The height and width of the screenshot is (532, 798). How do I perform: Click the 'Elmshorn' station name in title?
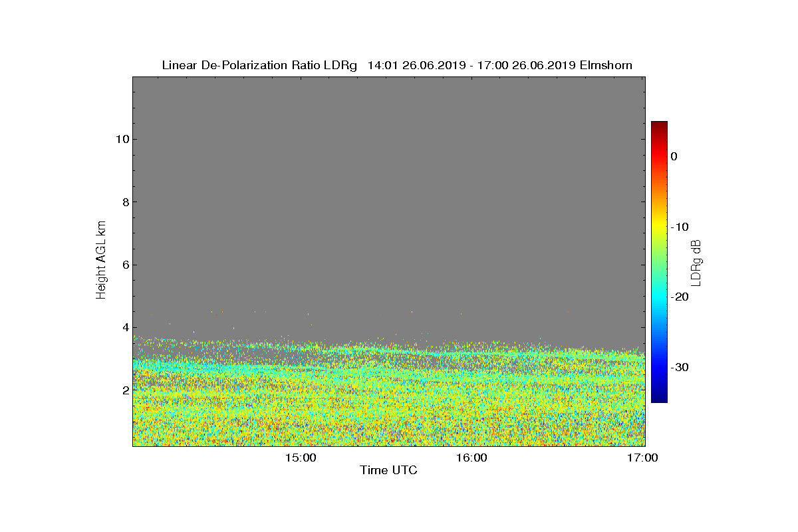pos(606,65)
